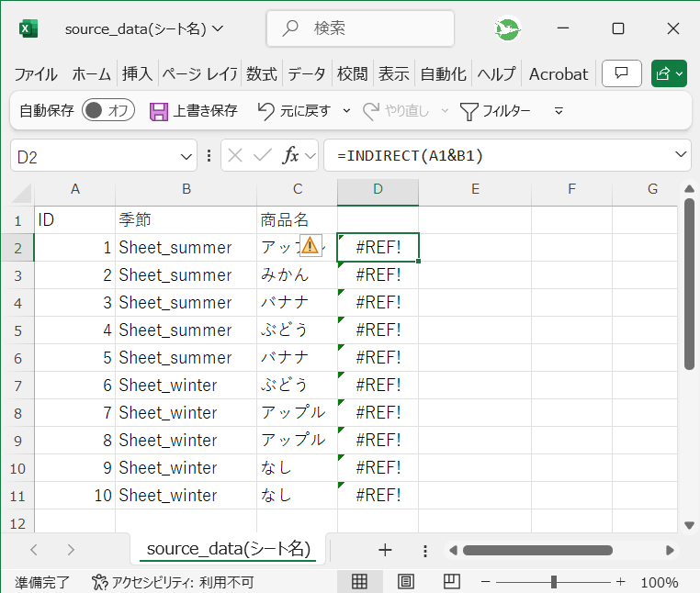
Task: Select the #REF! cell in row 11
Action: pos(378,496)
